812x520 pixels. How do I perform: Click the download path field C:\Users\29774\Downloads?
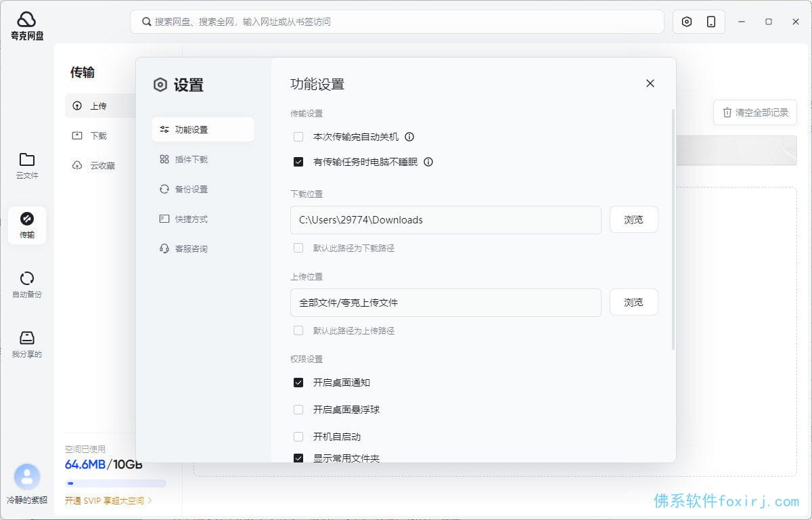(446, 220)
